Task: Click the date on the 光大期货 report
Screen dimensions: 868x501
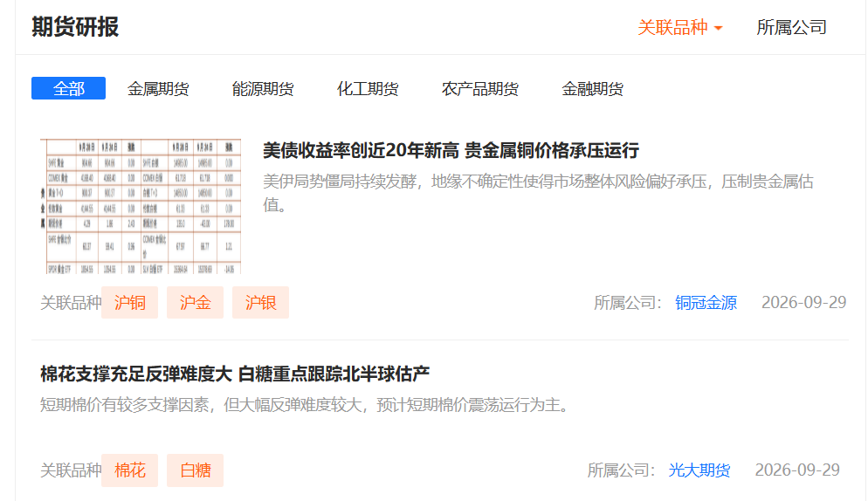Action: (797, 470)
